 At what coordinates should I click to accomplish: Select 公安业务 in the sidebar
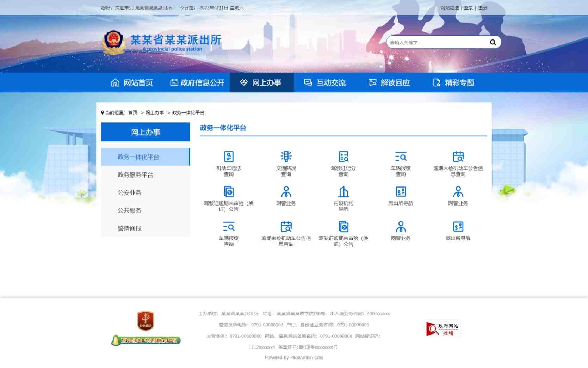129,193
